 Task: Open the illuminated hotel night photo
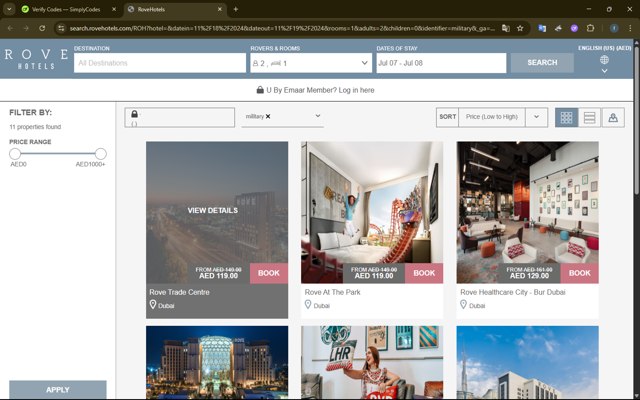[217, 362]
